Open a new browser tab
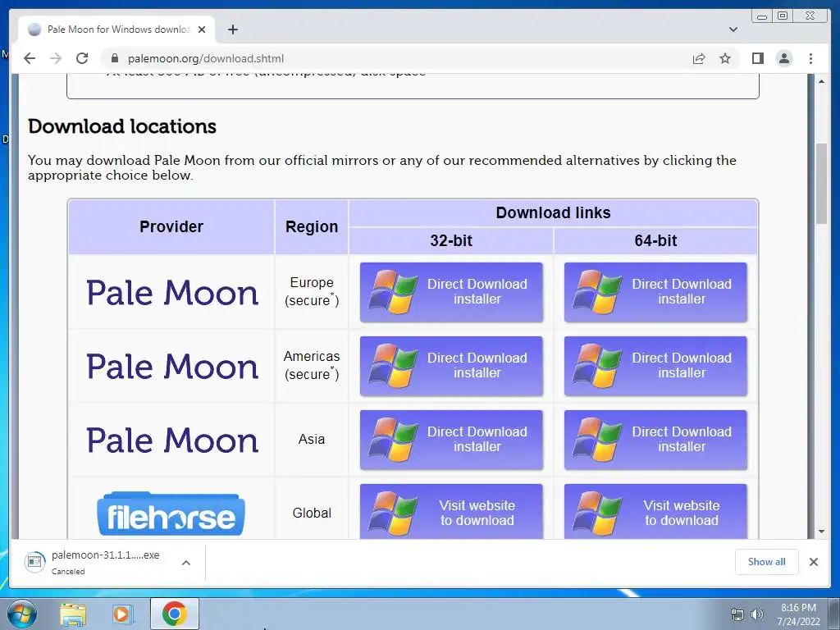This screenshot has width=840, height=630. (x=232, y=30)
